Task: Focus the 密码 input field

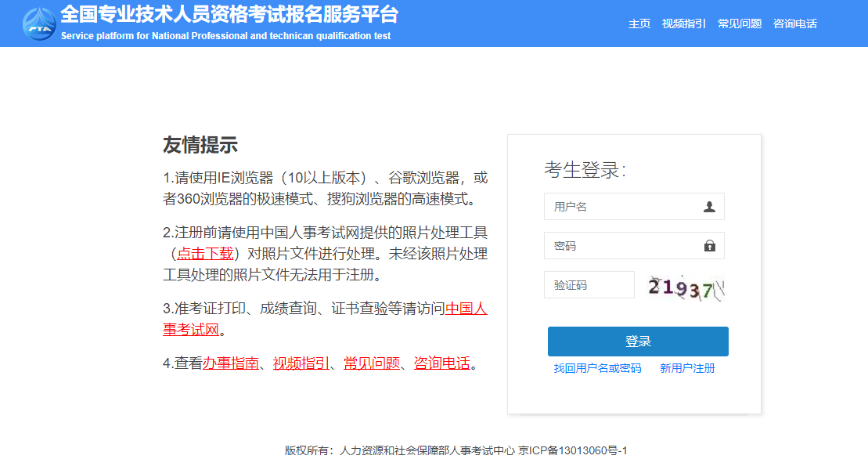Action: tap(634, 246)
